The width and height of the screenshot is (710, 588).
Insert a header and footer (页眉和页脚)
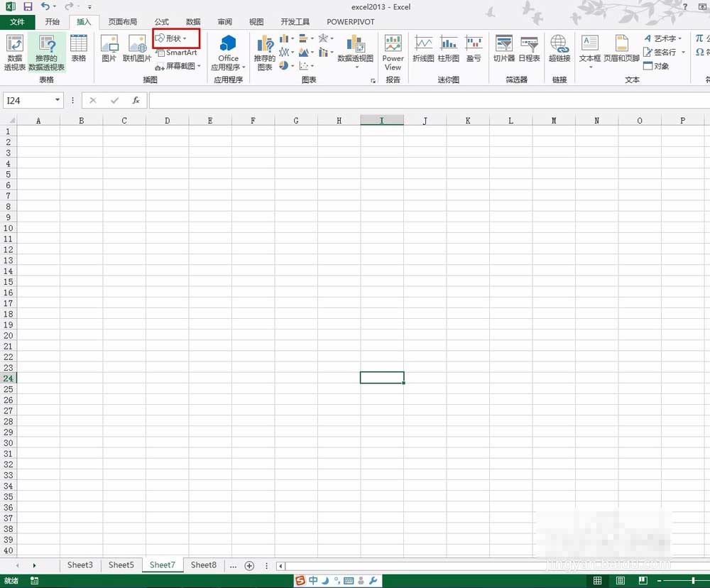click(621, 49)
